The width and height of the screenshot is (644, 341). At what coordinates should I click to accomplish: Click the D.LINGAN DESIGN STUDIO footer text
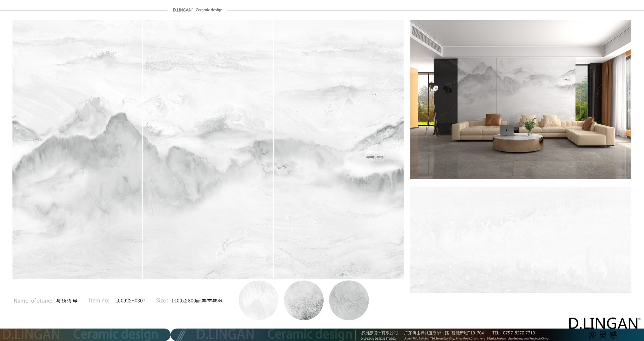pos(378,339)
